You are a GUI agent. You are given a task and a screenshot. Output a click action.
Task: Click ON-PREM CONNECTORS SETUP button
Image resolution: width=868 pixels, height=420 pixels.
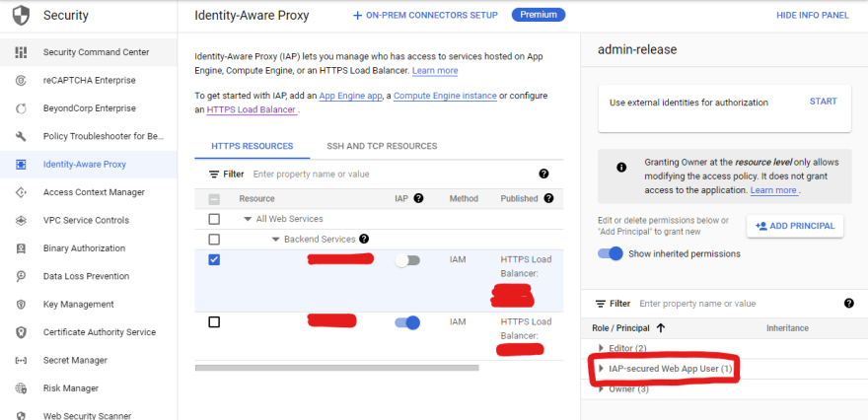coord(425,16)
